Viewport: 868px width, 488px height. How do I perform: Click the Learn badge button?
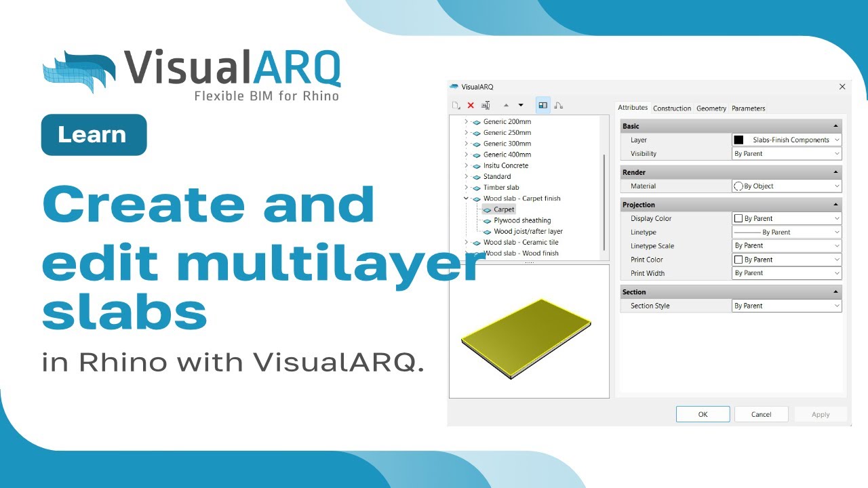[x=94, y=135]
